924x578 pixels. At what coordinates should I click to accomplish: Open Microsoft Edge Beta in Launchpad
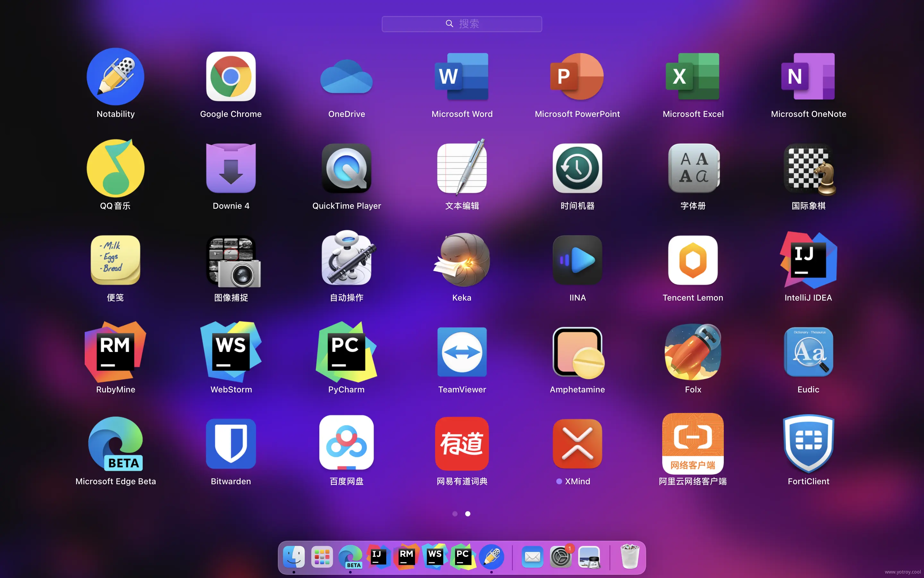tap(115, 444)
